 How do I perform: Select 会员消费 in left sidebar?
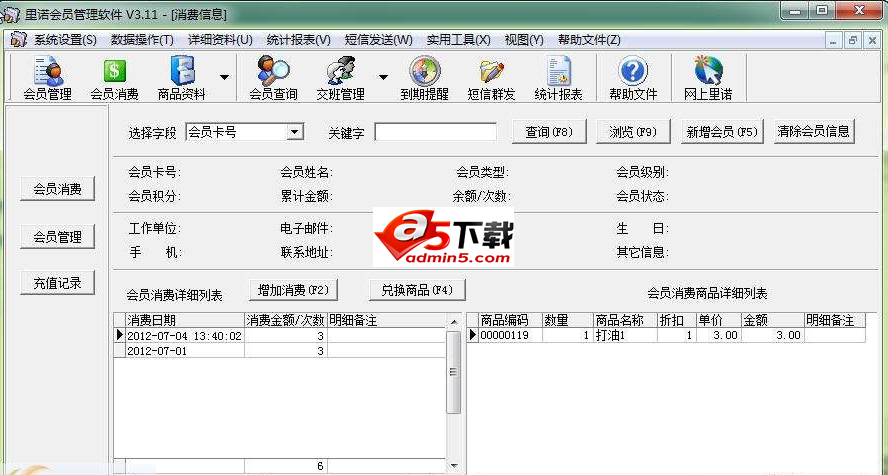57,189
